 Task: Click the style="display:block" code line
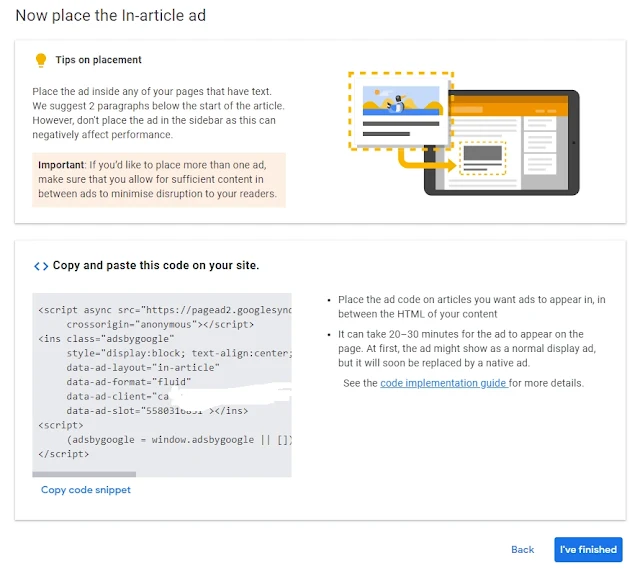tap(179, 353)
